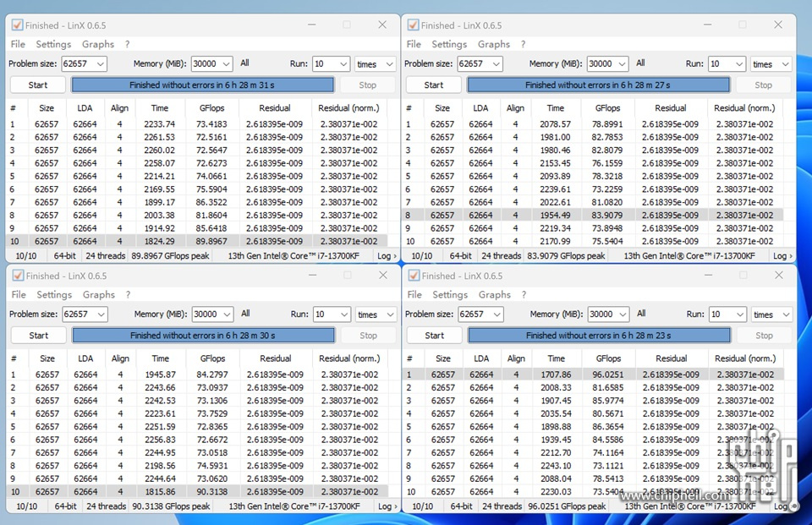Screen dimensions: 812x525
Task: Open File menu in the 89.8967-peak window
Action: 18,44
